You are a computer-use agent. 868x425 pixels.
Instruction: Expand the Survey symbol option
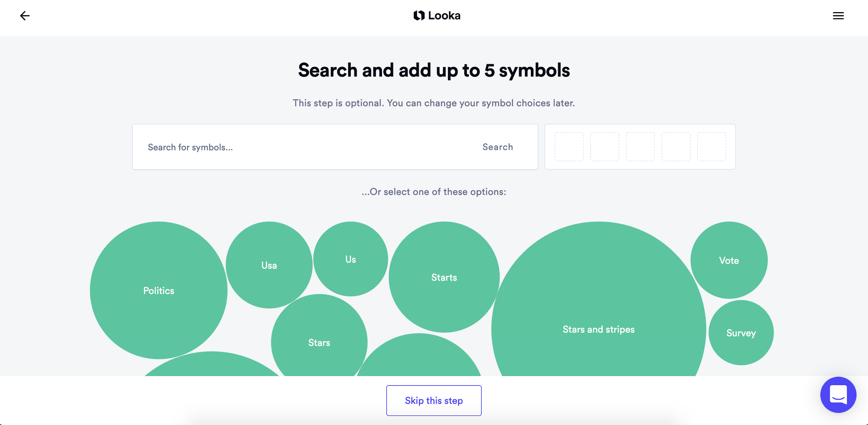point(741,333)
